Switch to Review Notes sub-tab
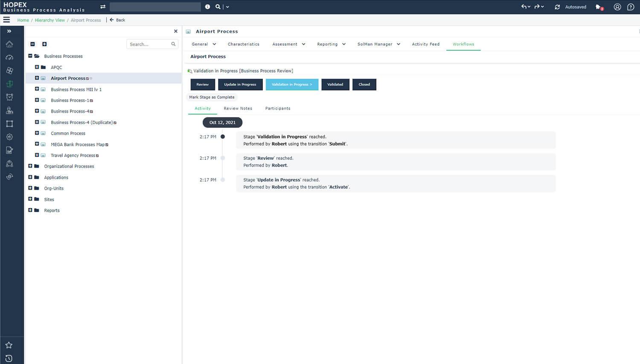Viewport: 640px width, 364px height. tap(238, 108)
